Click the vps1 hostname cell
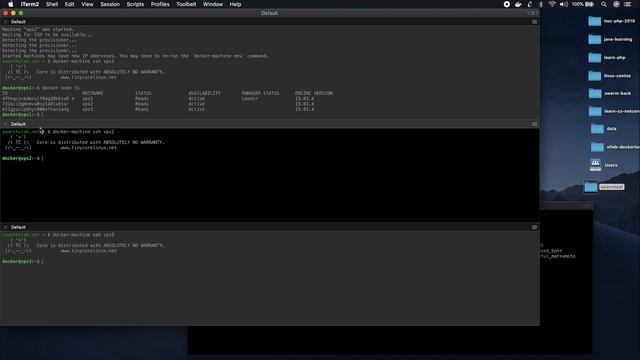The height and width of the screenshot is (360, 640). click(87, 99)
